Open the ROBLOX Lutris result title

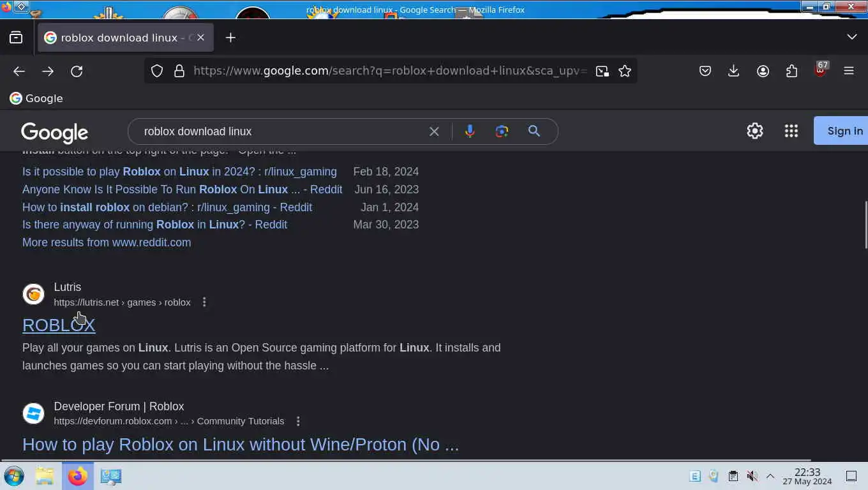pyautogui.click(x=59, y=325)
